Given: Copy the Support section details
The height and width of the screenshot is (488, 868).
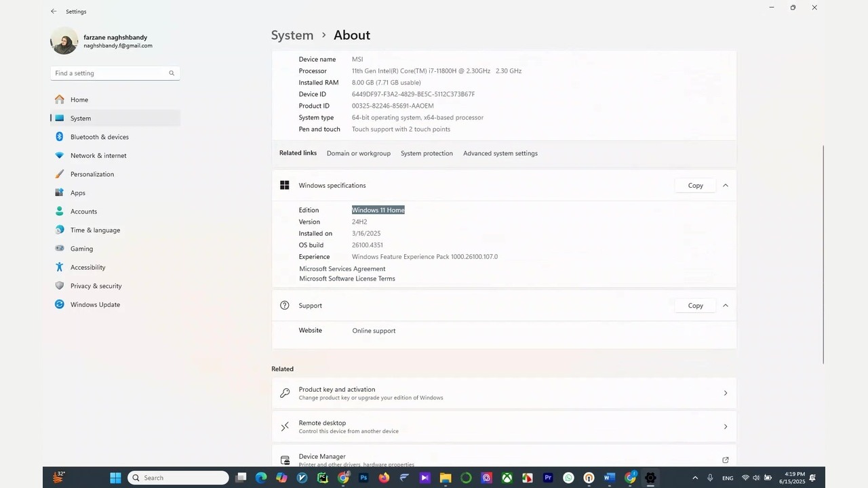Looking at the screenshot, I should click(695, 306).
